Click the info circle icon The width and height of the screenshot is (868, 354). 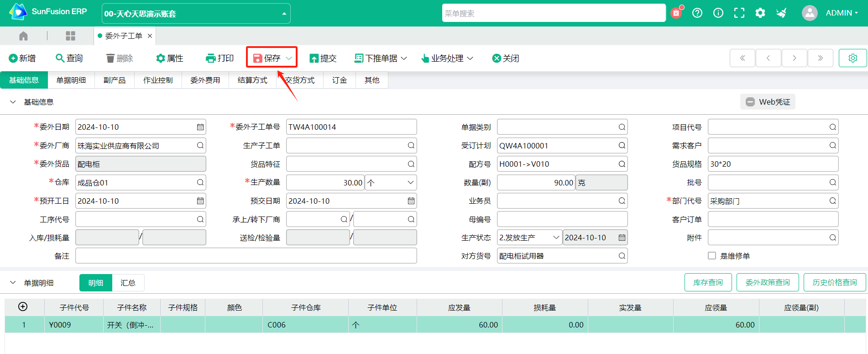tap(718, 13)
